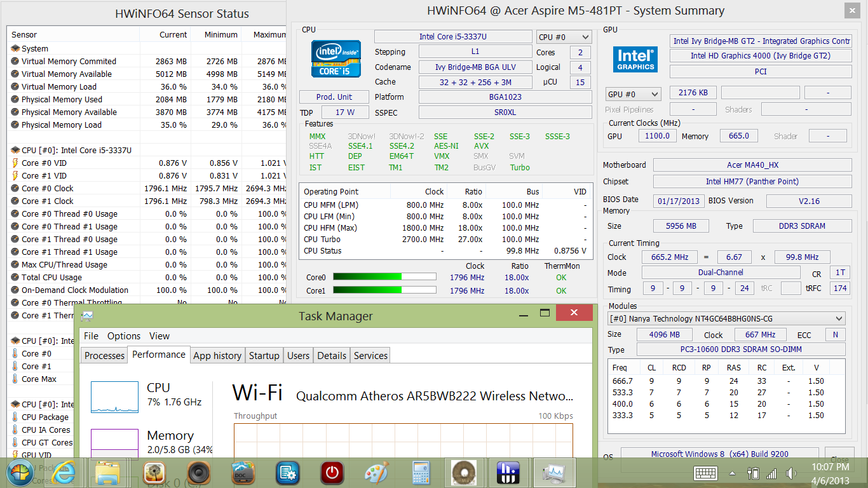Maximize the Task Manager window
The width and height of the screenshot is (868, 488).
click(545, 313)
